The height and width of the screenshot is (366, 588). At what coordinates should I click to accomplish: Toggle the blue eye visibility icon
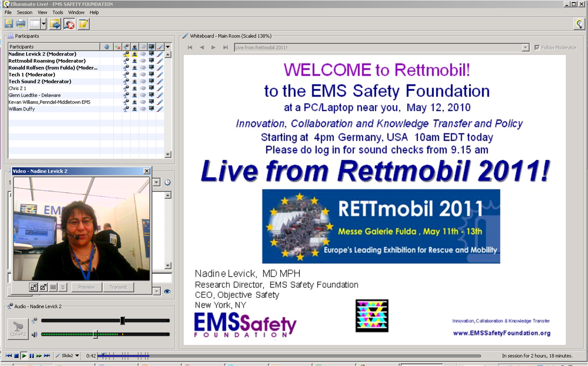(x=167, y=291)
